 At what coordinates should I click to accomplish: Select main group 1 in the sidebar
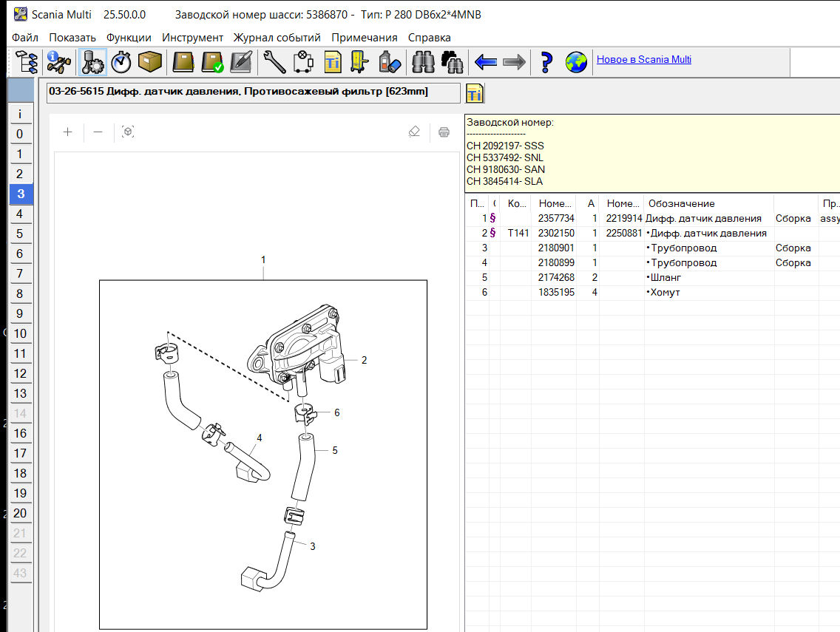click(21, 154)
